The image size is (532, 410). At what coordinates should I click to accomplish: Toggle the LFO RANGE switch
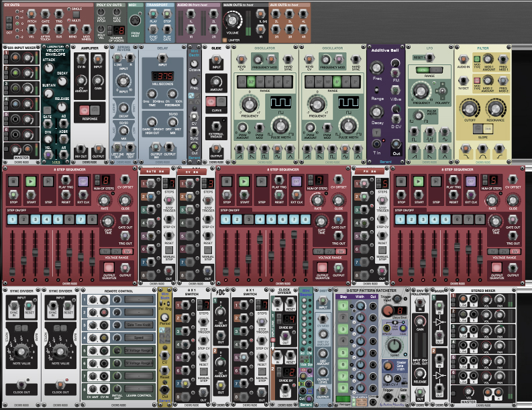429,70
